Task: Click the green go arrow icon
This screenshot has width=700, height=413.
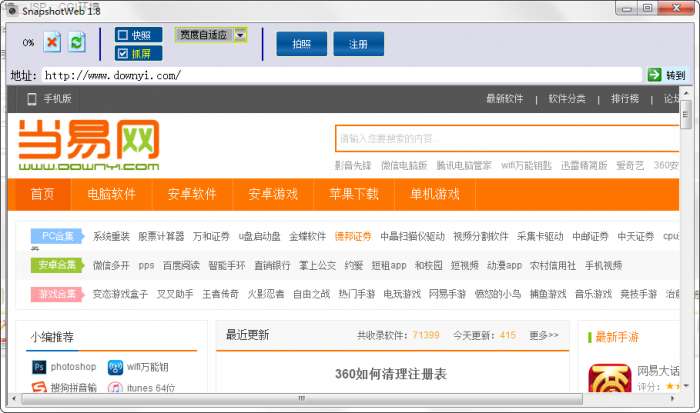Action: [x=654, y=75]
